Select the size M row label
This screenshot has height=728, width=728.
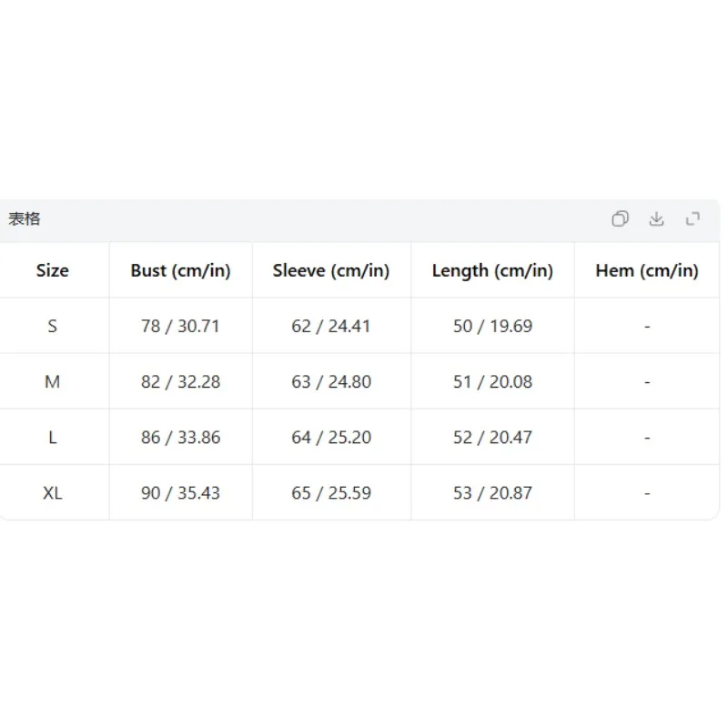tap(53, 381)
